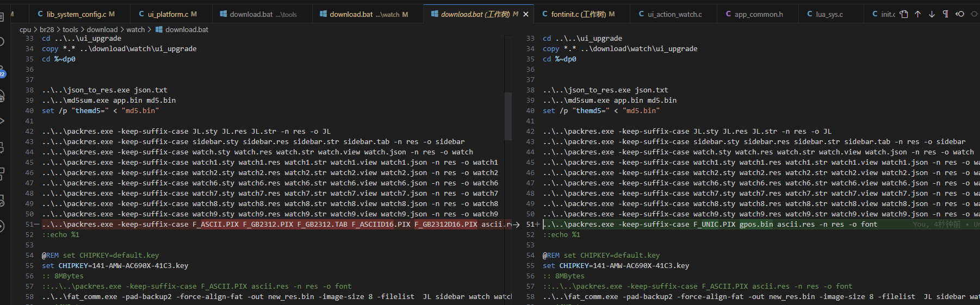Click the diff overview scrollbar between panes
This screenshot has width=980, height=305.
coord(508,116)
